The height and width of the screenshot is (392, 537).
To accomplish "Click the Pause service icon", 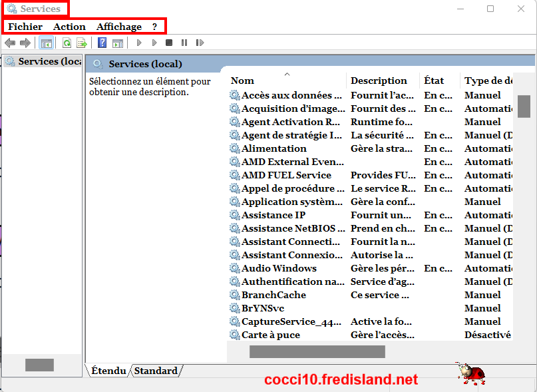I will tap(184, 43).
